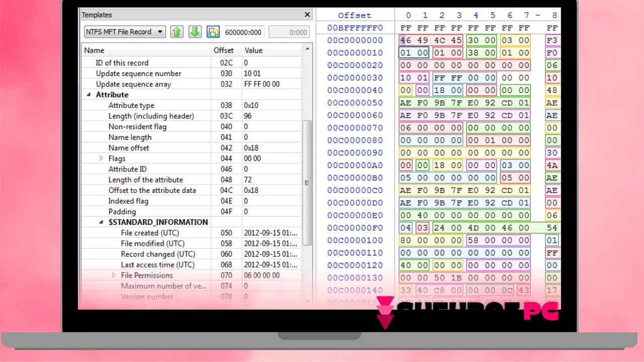Click the green up arrow template button
The image size is (644, 362).
tap(176, 32)
